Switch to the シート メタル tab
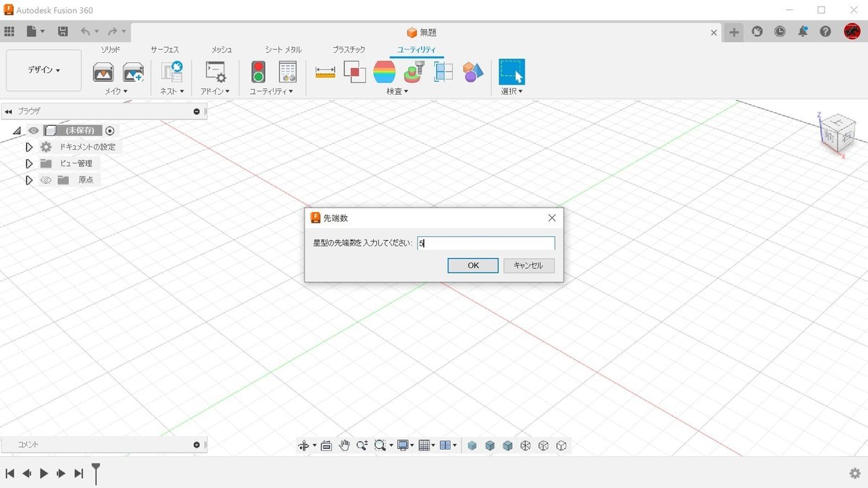 point(283,50)
